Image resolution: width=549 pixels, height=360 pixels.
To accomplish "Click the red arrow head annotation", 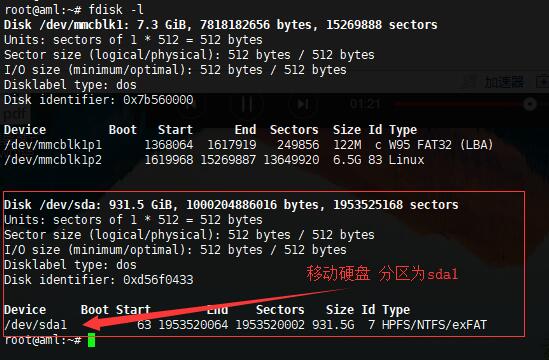I will [92, 322].
